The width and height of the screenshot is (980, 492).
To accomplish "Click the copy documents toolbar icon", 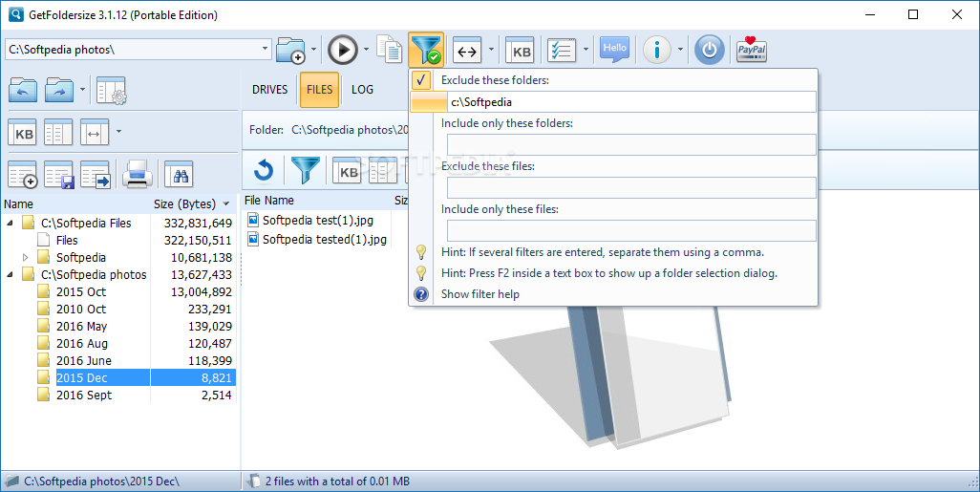I will pos(390,50).
